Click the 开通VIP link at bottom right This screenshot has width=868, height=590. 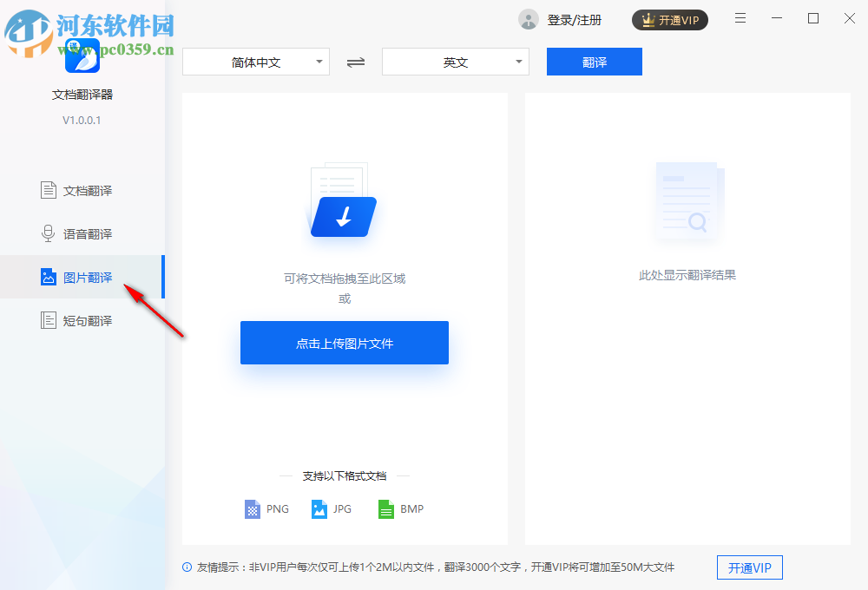point(749,567)
